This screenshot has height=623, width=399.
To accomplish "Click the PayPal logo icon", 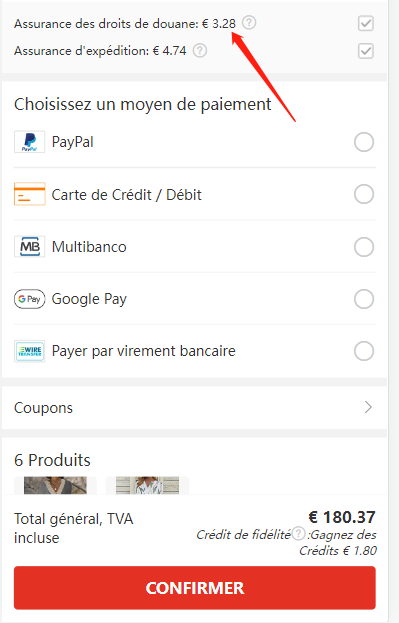I will (x=29, y=142).
